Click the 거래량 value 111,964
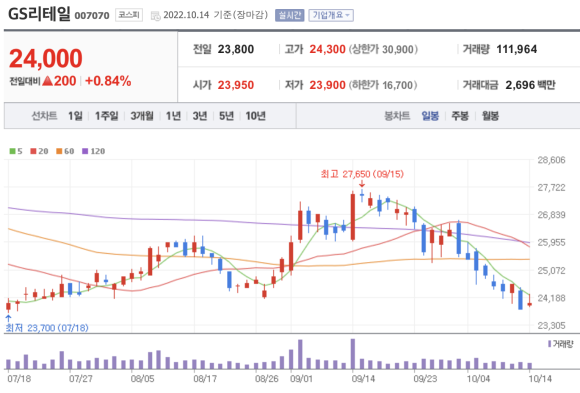Viewport: 580px width, 393px height. click(516, 49)
